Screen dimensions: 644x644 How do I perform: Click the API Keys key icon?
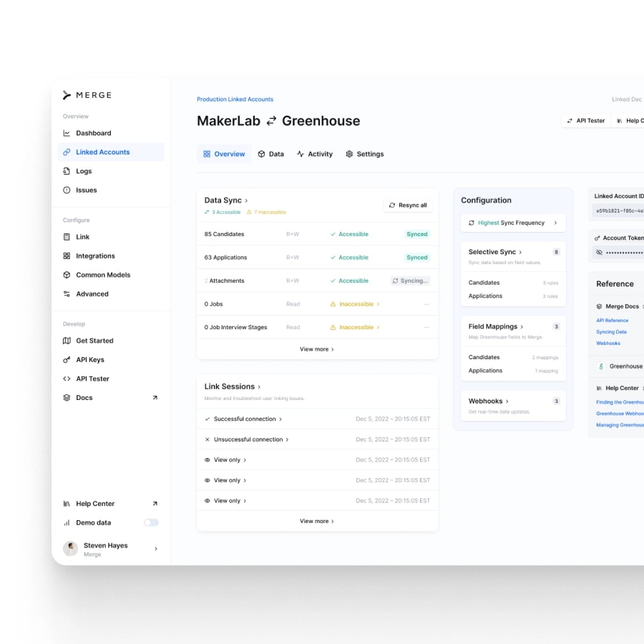pos(67,360)
